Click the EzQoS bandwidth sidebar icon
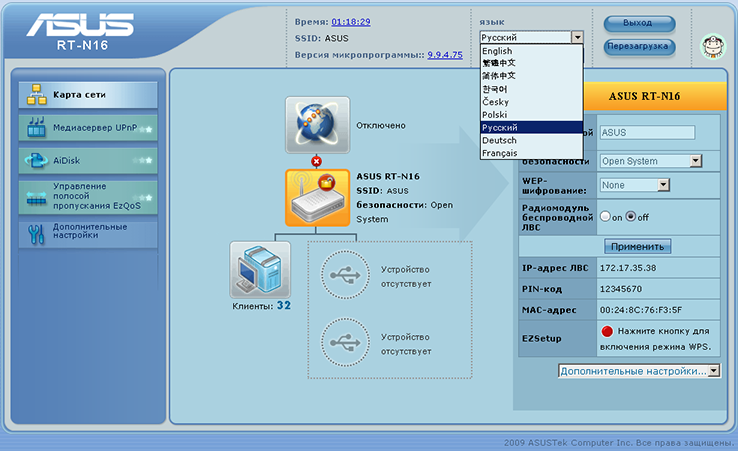The width and height of the screenshot is (738, 451). coord(36,197)
